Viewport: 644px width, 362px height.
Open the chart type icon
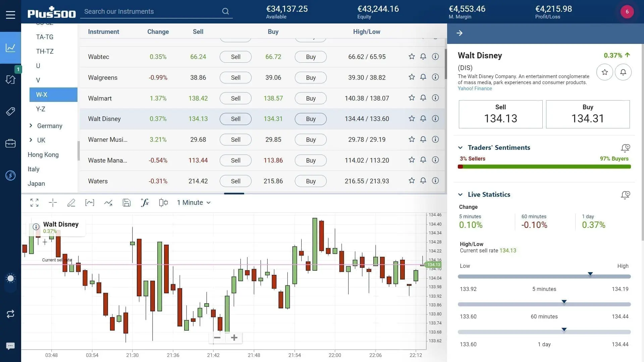tap(90, 202)
